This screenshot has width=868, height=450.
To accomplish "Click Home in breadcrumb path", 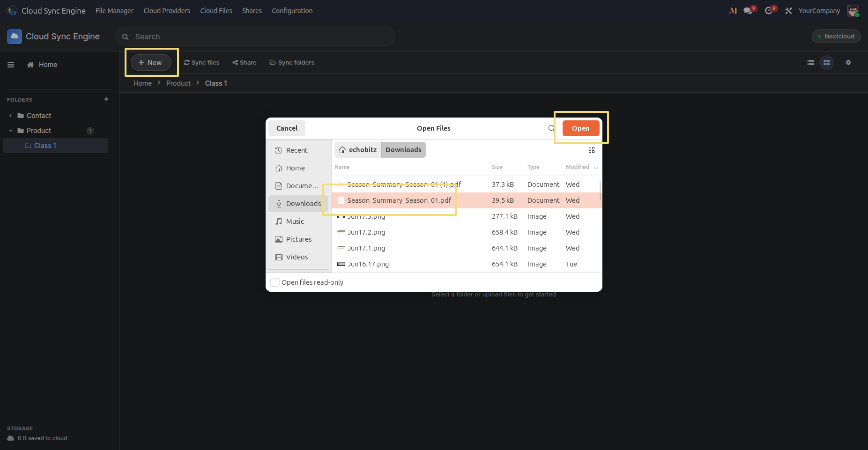I will point(142,83).
